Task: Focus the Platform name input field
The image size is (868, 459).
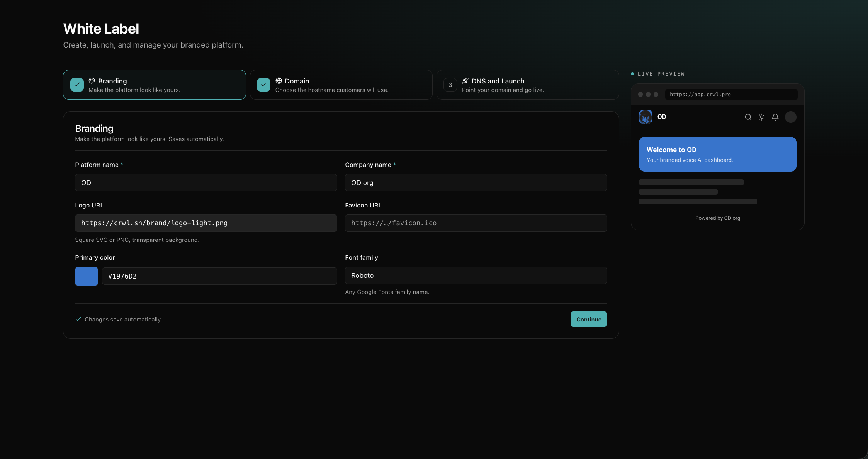Action: [x=206, y=182]
